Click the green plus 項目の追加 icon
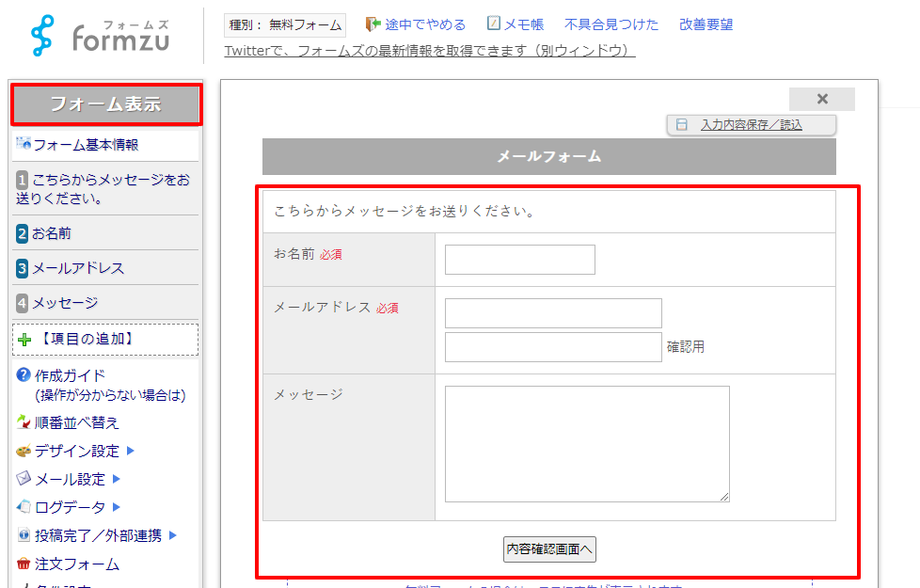 (x=24, y=340)
